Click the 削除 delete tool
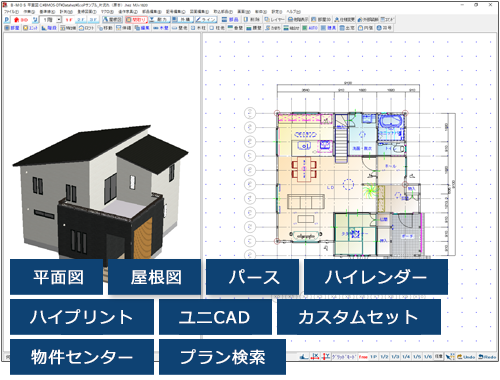 click(252, 20)
